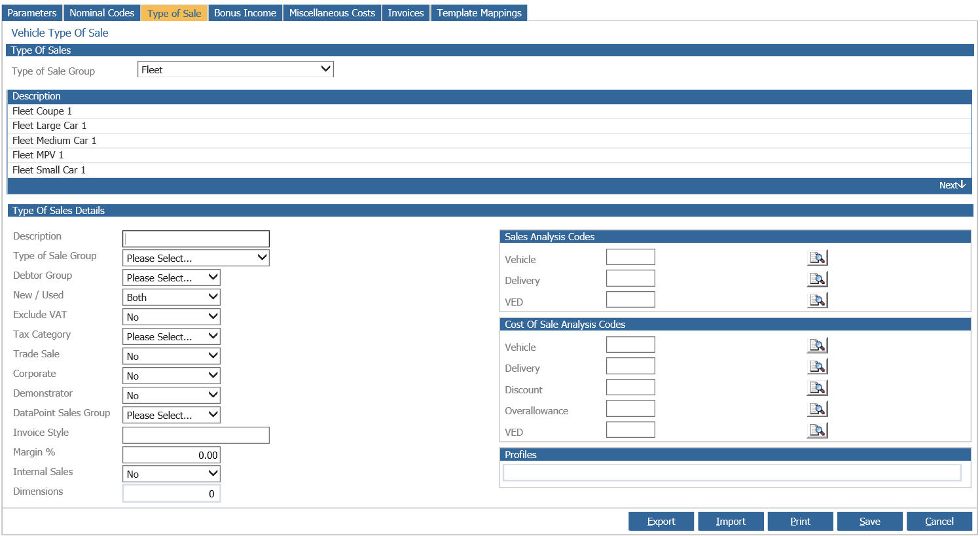The height and width of the screenshot is (536, 980).
Task: Select the Fleet Small Car 1 row
Action: coord(489,170)
